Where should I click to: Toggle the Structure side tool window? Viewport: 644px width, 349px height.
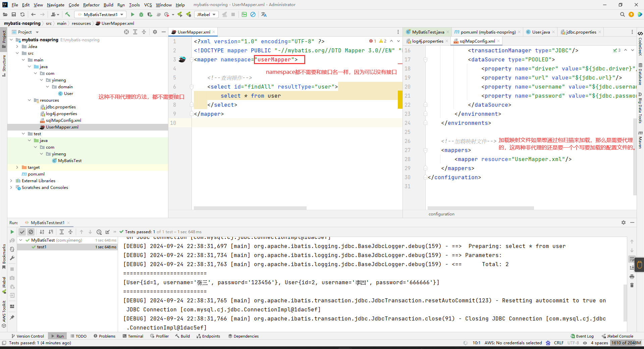[x=4, y=65]
